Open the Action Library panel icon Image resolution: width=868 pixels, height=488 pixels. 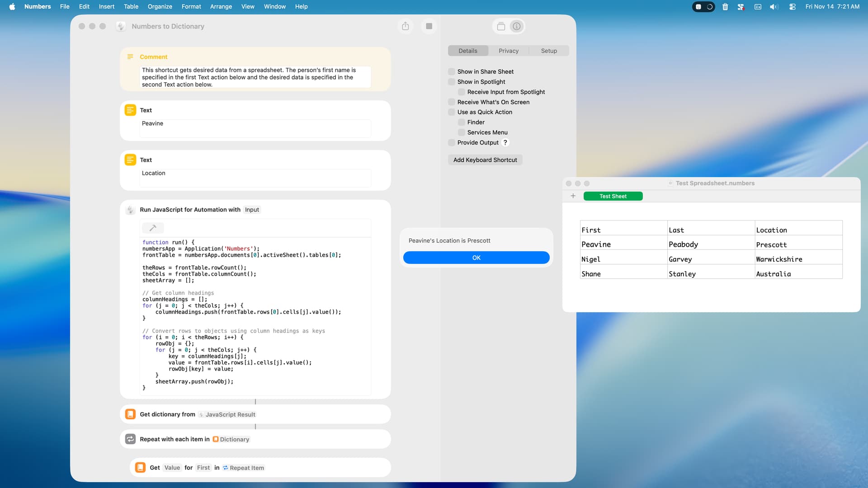(501, 26)
